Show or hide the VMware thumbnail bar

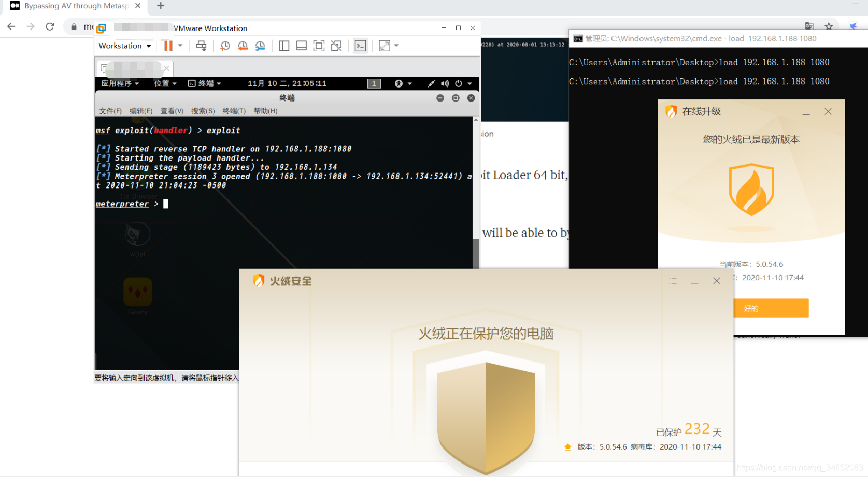point(302,46)
